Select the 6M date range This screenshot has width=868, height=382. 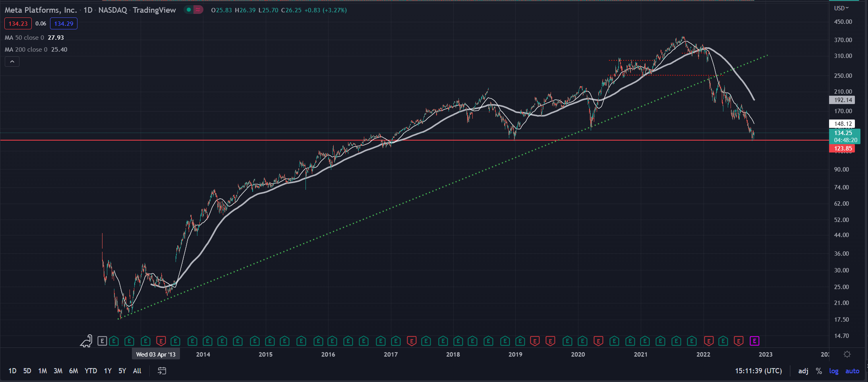[73, 371]
